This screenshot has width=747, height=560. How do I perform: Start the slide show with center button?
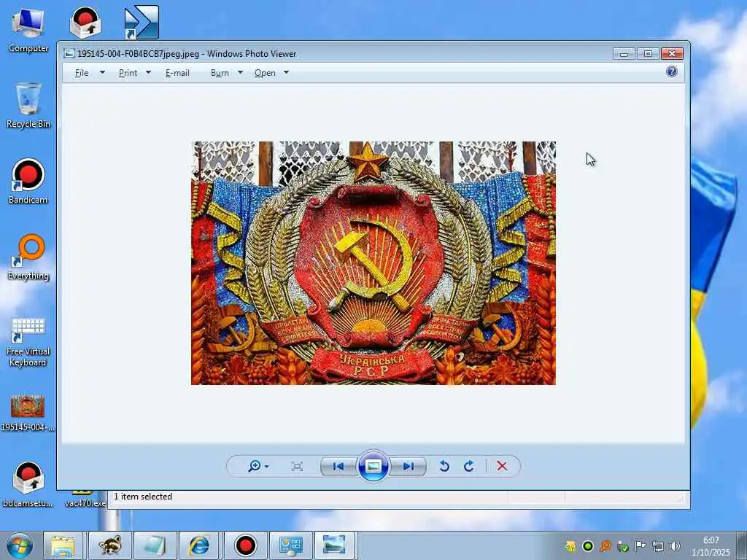[373, 466]
